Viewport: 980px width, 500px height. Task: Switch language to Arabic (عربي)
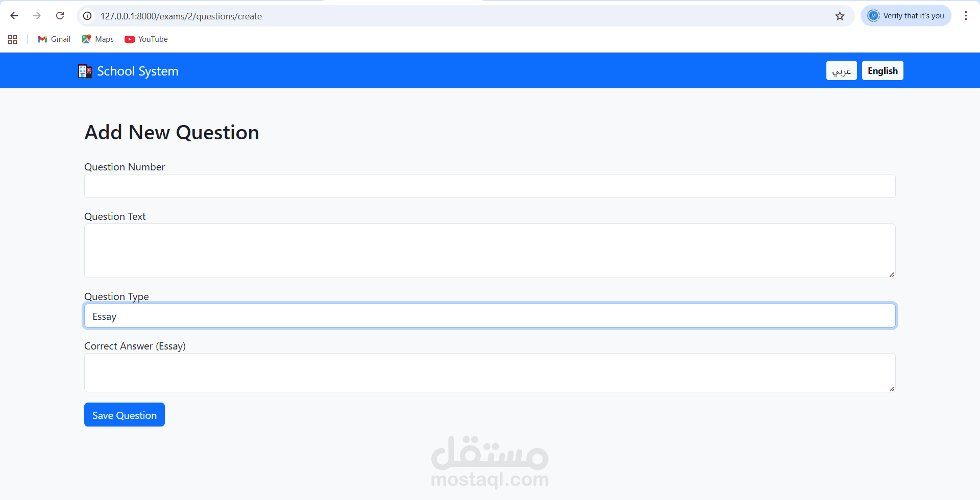pyautogui.click(x=841, y=70)
